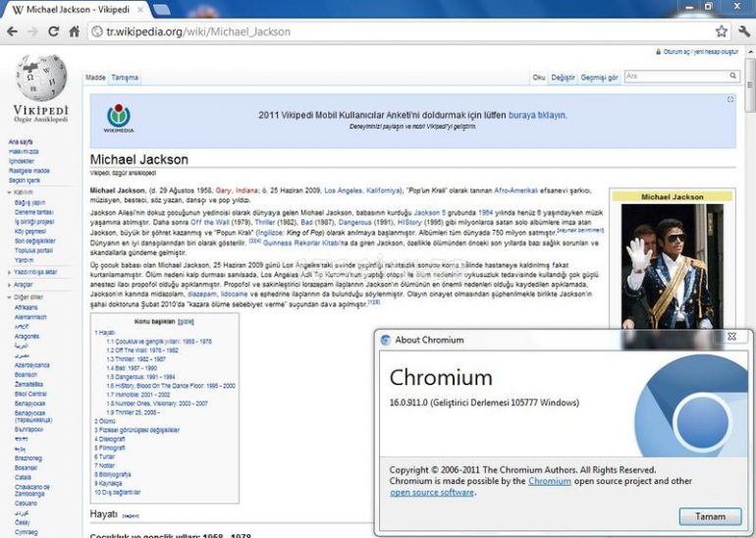This screenshot has height=538, width=756.
Task: Click 'Oturum aç / yeni hesap oluştur' login link
Action: click(x=701, y=52)
